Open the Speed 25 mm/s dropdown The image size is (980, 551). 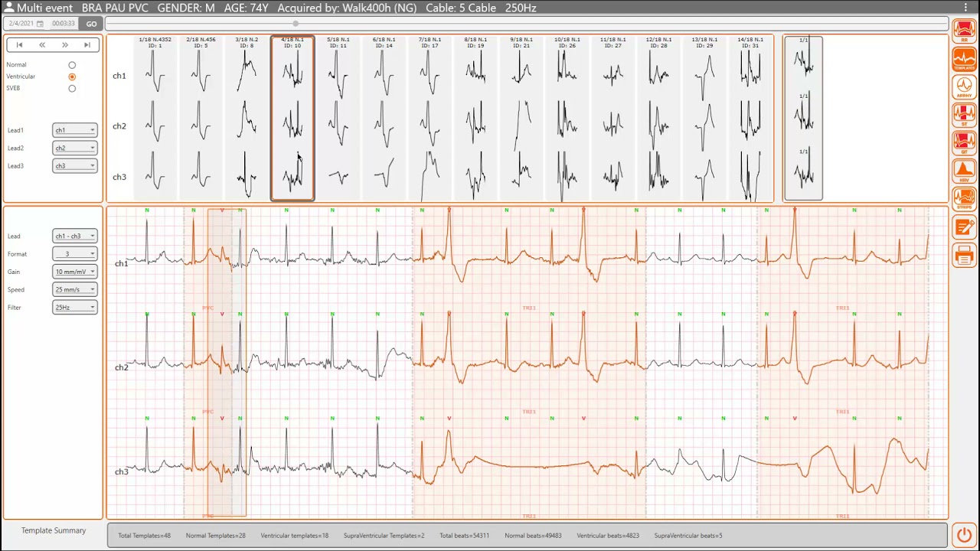(74, 289)
